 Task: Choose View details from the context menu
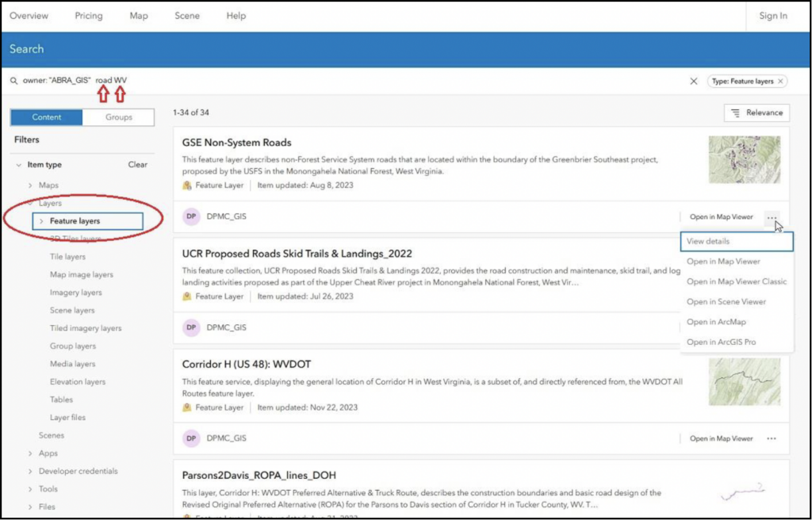[x=708, y=241]
